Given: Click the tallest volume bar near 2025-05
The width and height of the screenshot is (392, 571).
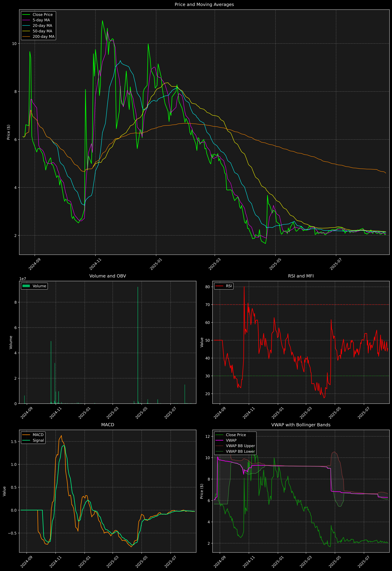Looking at the screenshot, I should tap(138, 344).
